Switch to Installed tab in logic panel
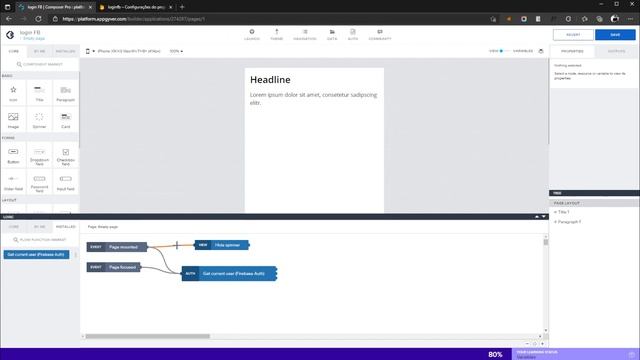 65,227
